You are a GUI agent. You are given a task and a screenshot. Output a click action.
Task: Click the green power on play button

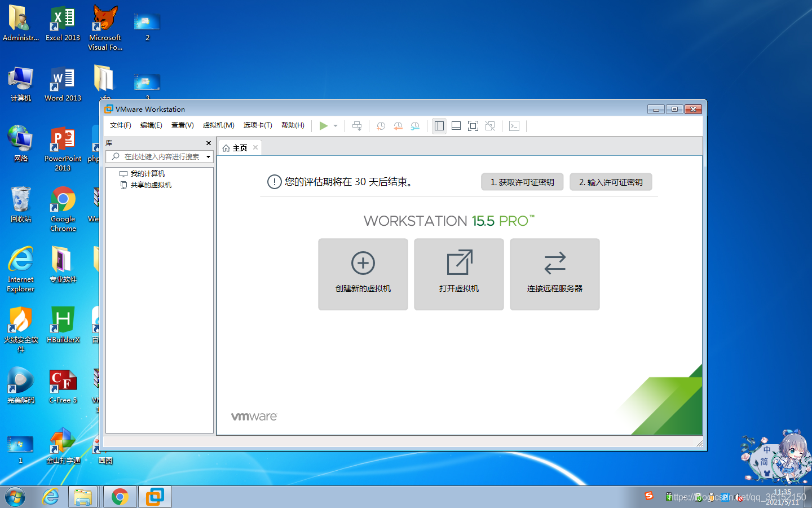click(x=323, y=126)
